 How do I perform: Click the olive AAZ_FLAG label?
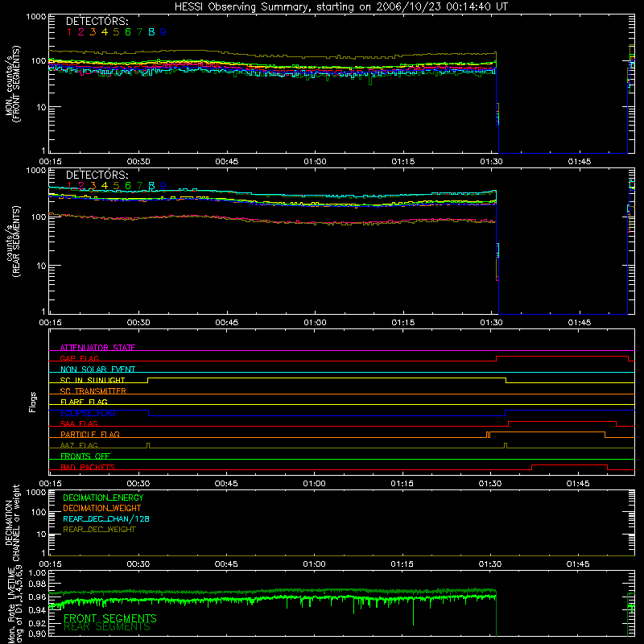click(79, 445)
